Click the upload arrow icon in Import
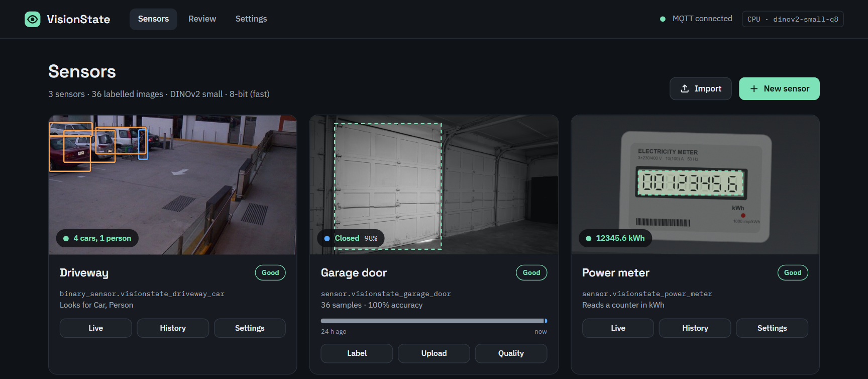Image resolution: width=868 pixels, height=379 pixels. pos(685,88)
